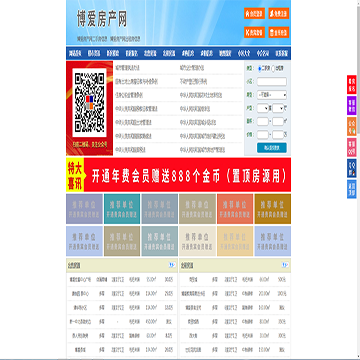Screen dimensions: 360x360
Task: Click the pink floating sidebar button
Action: (352, 147)
